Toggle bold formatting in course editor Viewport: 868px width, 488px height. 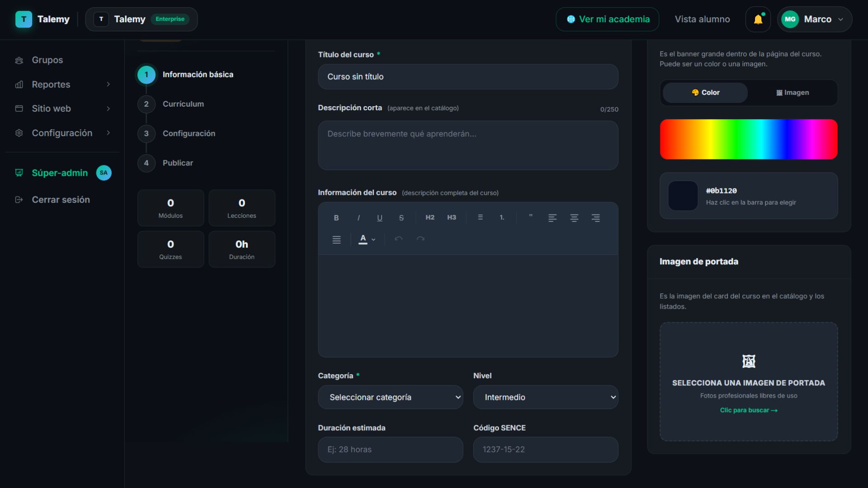pos(336,218)
